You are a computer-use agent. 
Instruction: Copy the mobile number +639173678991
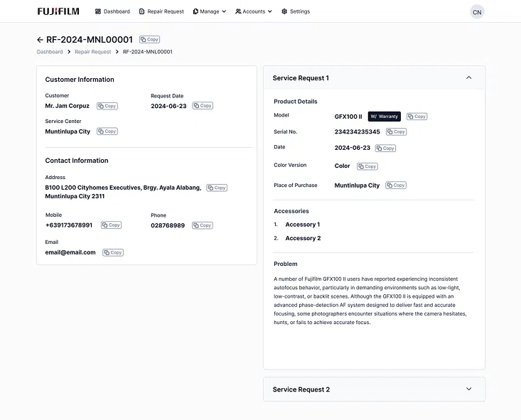click(x=111, y=225)
